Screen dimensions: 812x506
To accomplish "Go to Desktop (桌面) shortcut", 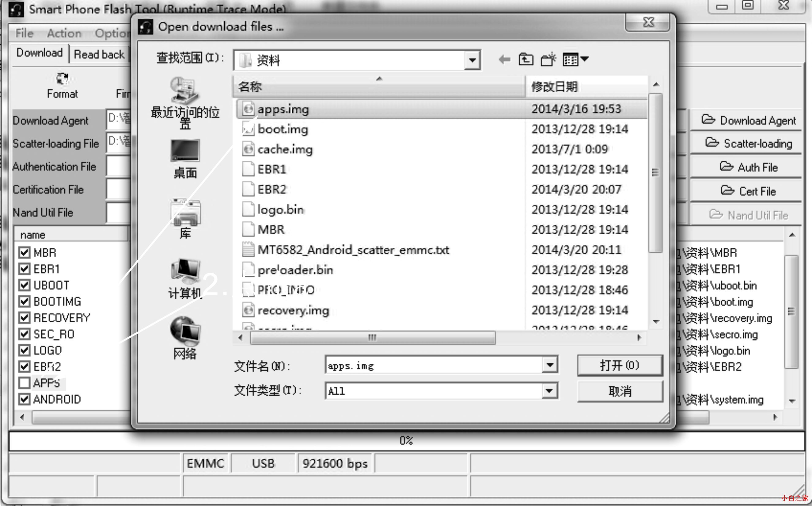I will point(185,159).
